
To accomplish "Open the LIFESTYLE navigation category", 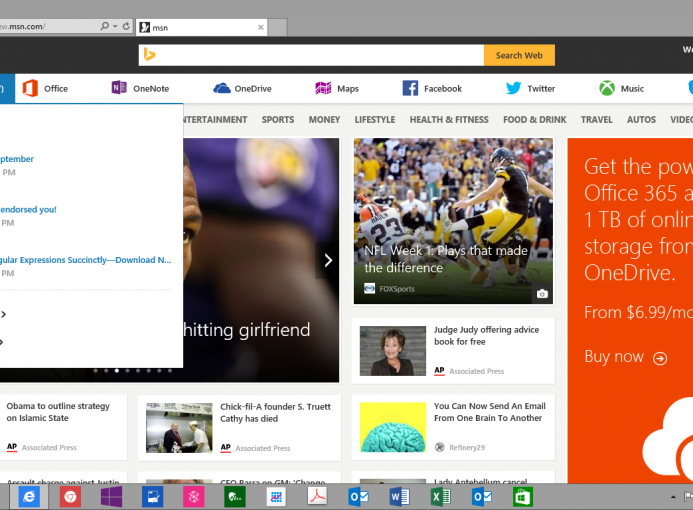I will [375, 120].
